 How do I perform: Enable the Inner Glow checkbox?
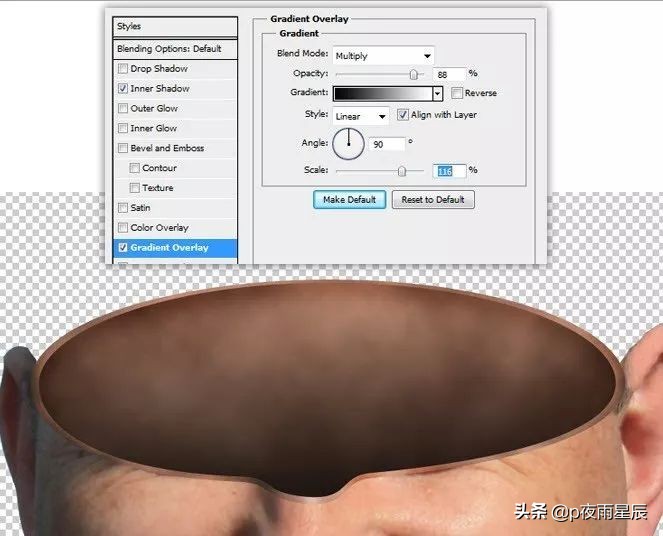tap(123, 128)
